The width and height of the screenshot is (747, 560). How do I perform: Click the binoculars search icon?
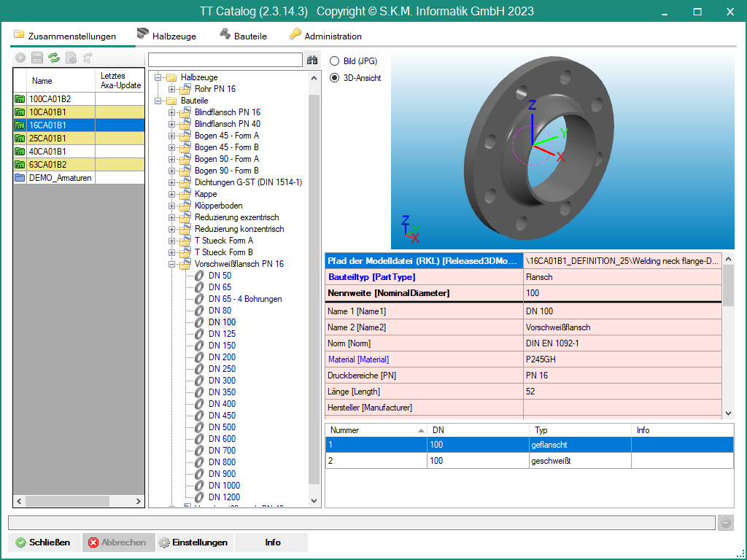click(x=312, y=60)
